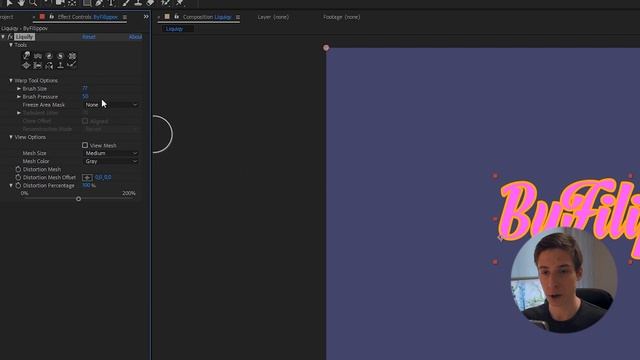Select the Pucker tool in Liquify tools

pyautogui.click(x=72, y=56)
